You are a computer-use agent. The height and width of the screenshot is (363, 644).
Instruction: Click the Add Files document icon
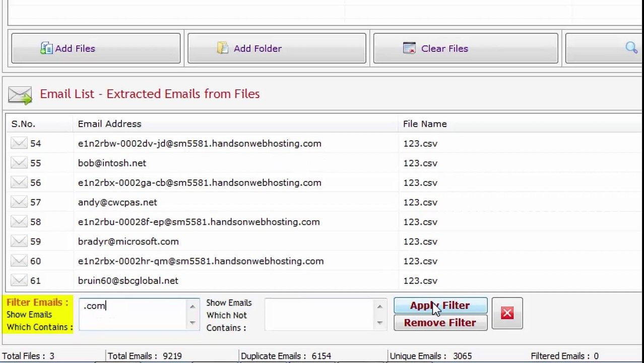46,48
